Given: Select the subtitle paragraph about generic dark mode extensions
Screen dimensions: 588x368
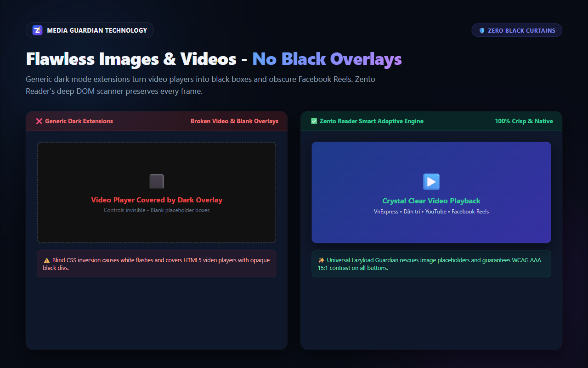Looking at the screenshot, I should 201,85.
